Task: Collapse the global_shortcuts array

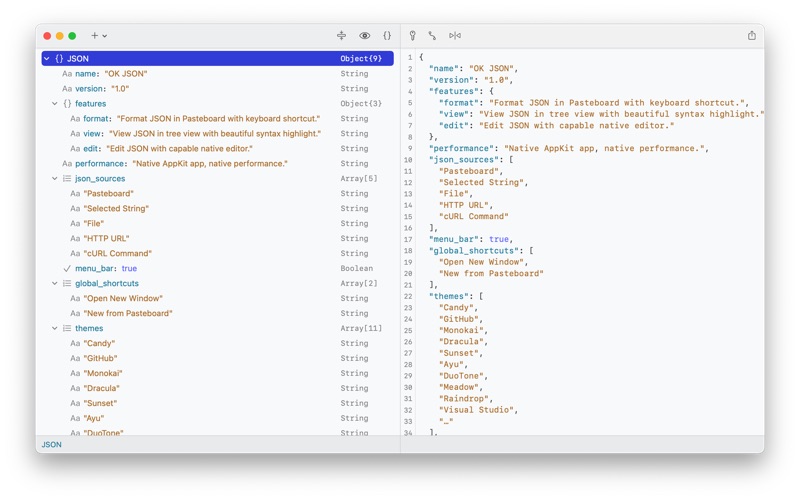Action: [x=55, y=284]
